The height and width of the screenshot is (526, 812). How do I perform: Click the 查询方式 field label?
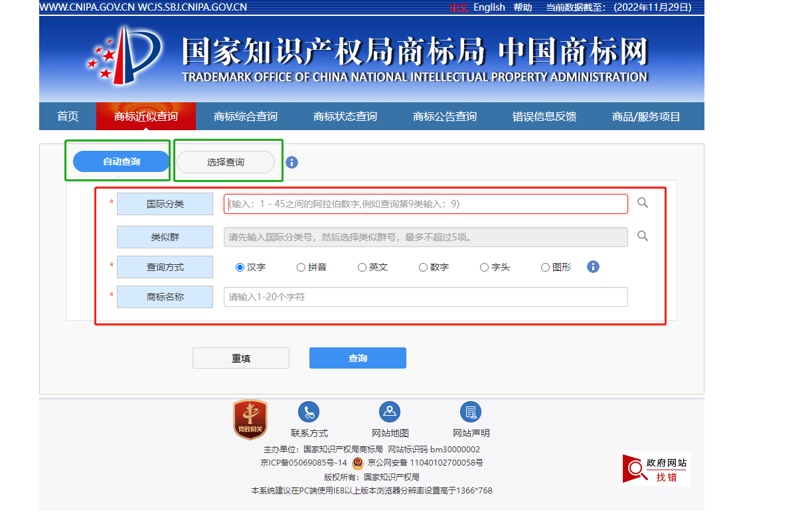pos(165,267)
